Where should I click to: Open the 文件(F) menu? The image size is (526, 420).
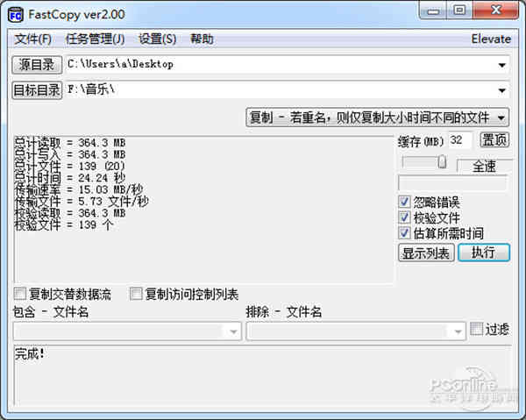click(33, 39)
